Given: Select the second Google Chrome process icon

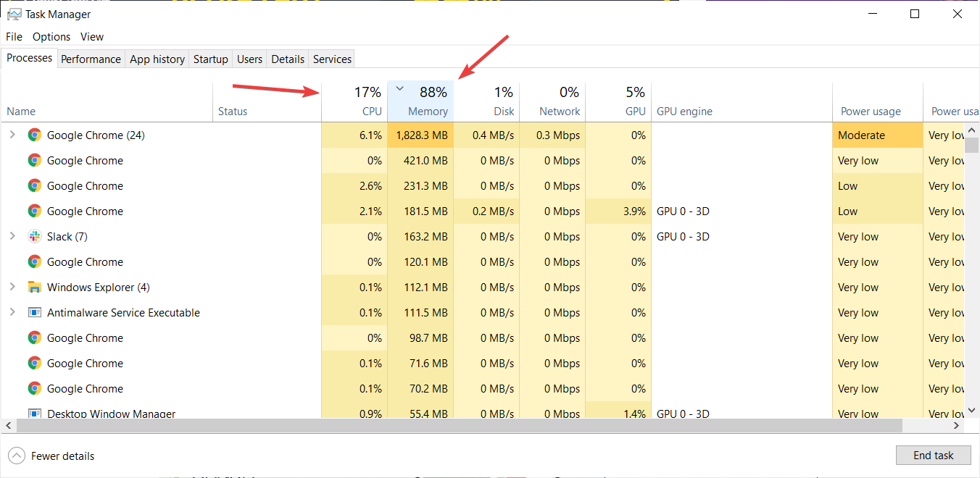Looking at the screenshot, I should coord(34,160).
